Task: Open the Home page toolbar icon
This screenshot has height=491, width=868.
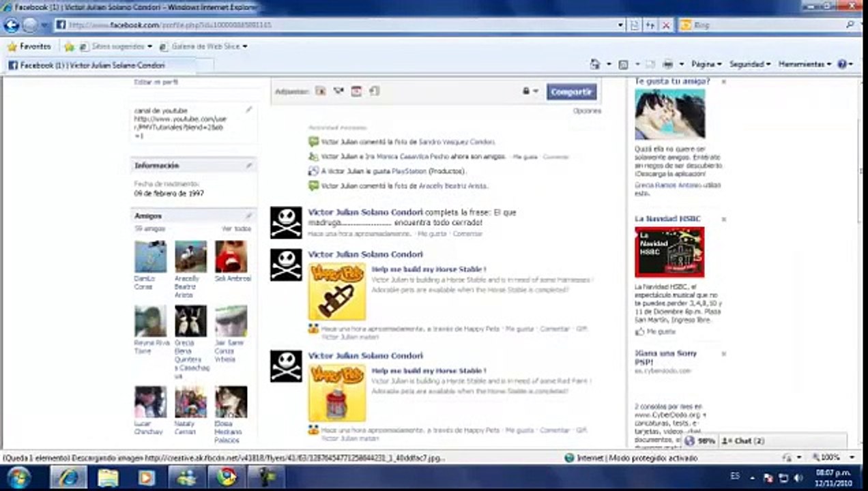Action: [x=595, y=64]
